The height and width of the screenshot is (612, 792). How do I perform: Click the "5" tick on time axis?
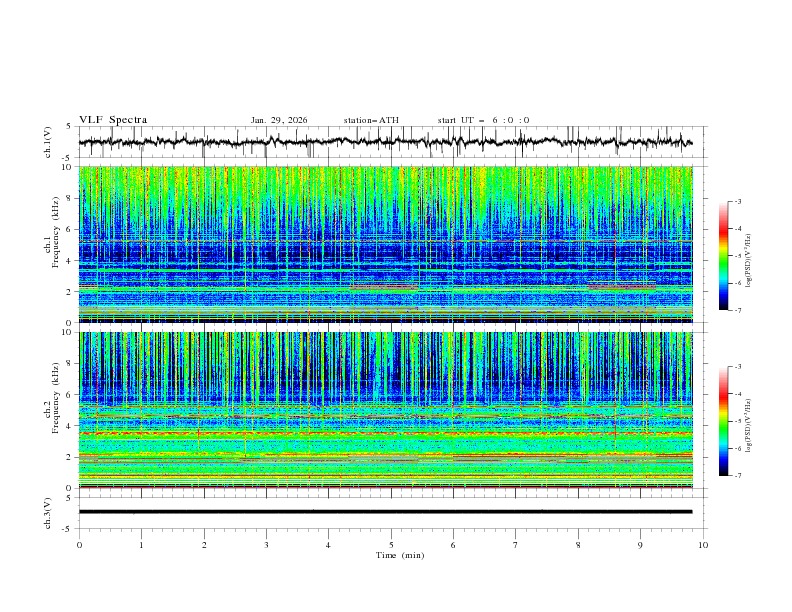tap(391, 545)
